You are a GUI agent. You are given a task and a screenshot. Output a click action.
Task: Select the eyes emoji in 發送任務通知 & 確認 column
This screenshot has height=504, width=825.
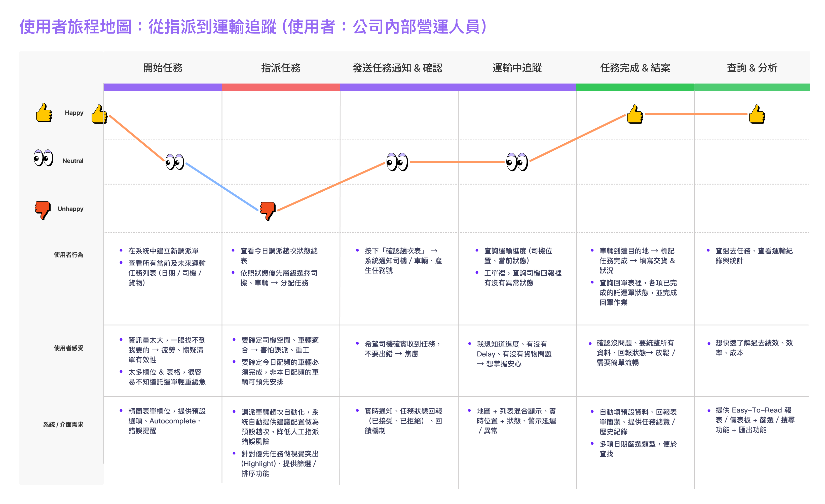397,162
